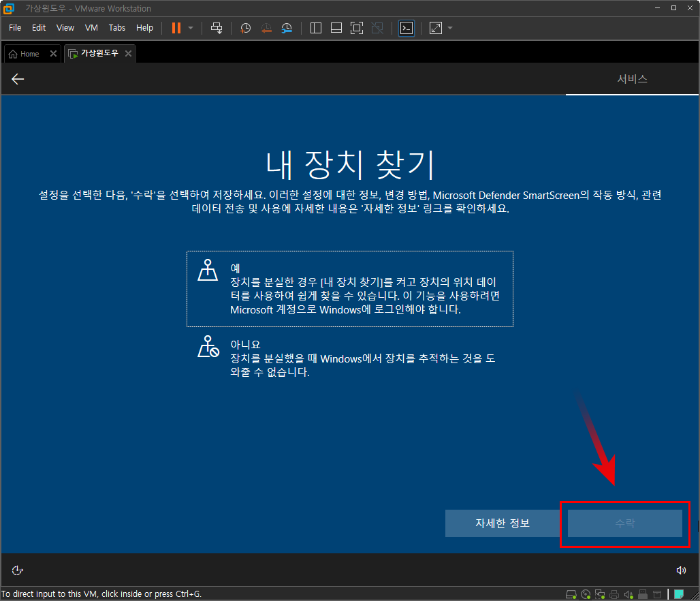Click the storage box status icon
This screenshot has width=700, height=601.
[657, 594]
